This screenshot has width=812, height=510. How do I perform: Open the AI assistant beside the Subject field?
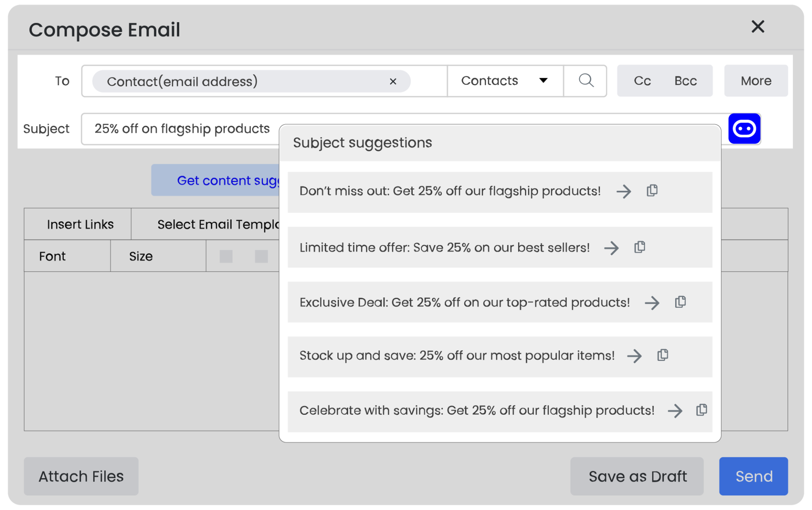click(x=744, y=128)
